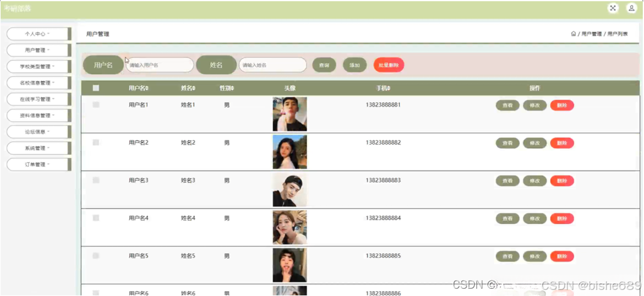Viewport: 644px width, 296px height.
Task: Go to home via breadcrumb house icon
Action: [x=573, y=34]
